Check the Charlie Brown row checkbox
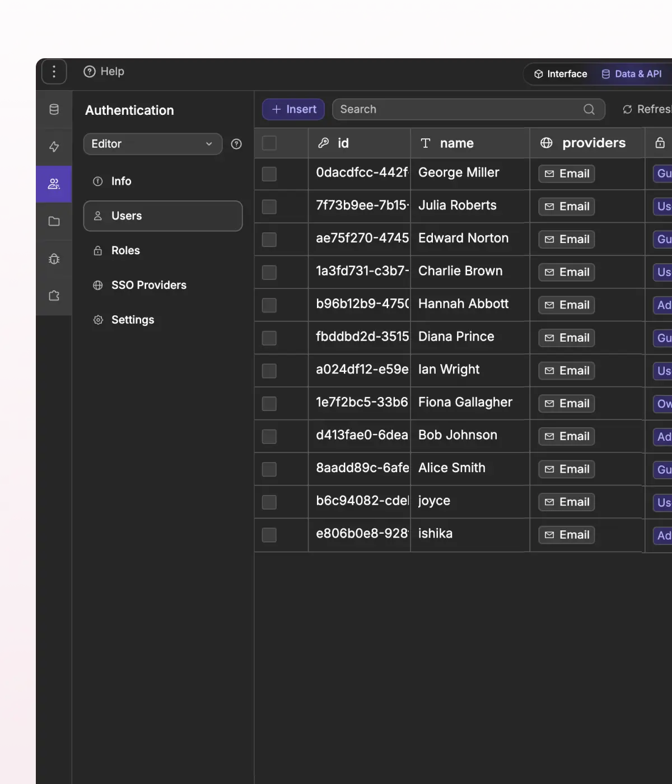This screenshot has height=784, width=672. (269, 273)
